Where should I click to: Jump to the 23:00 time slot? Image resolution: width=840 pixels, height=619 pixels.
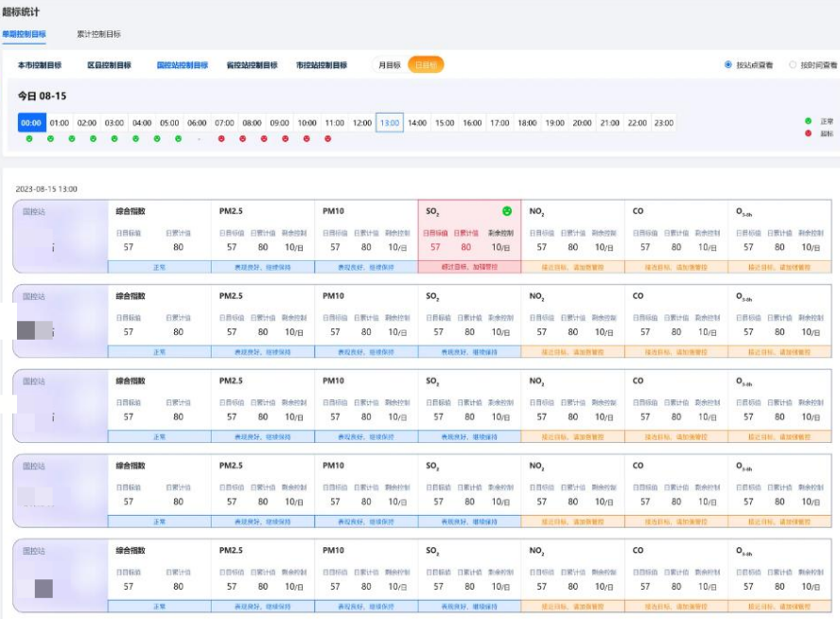tap(664, 123)
